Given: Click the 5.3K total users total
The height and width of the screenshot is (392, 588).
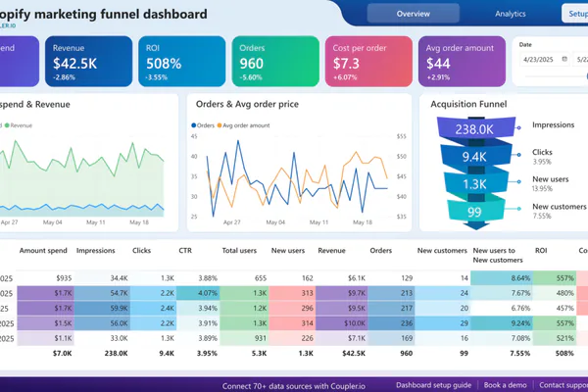Looking at the screenshot, I should 259,354.
